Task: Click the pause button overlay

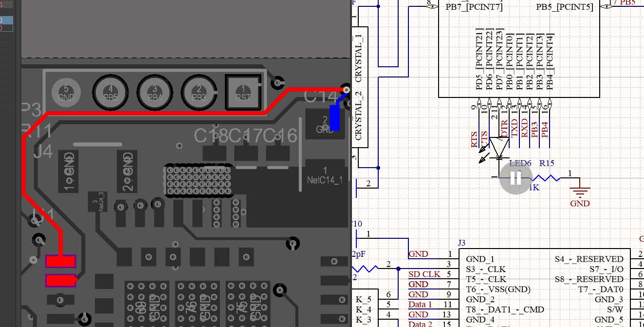Action: click(516, 178)
